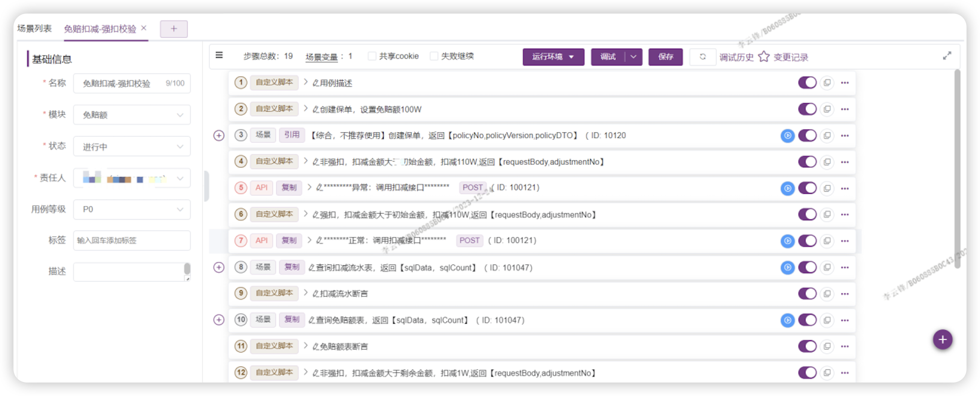
Task: Open the 用例等级 P0 dropdown
Action: (132, 210)
